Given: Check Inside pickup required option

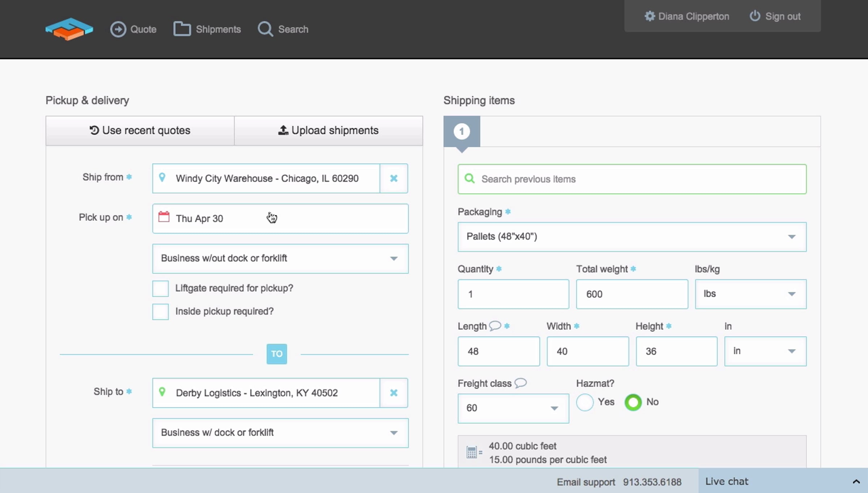Looking at the screenshot, I should pos(161,312).
